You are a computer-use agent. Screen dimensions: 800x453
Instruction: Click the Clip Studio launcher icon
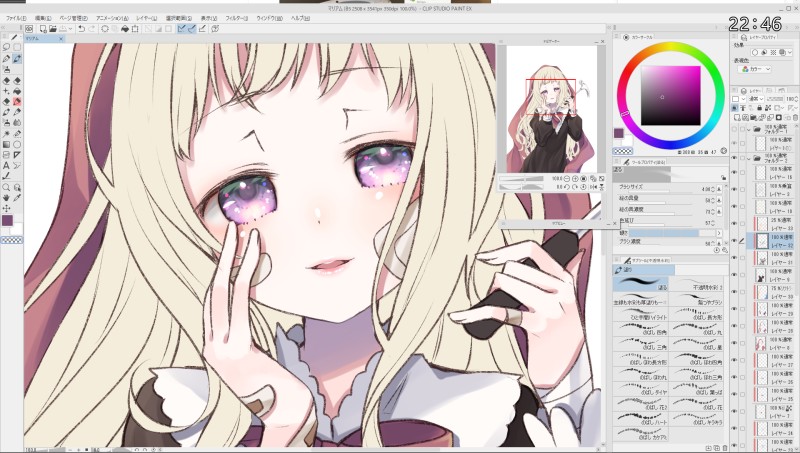tap(29, 29)
